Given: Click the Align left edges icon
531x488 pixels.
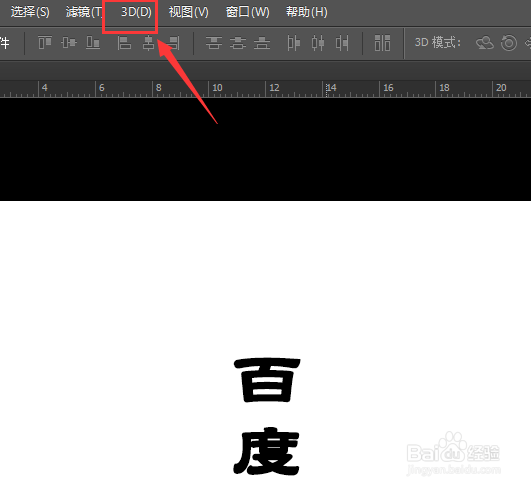Looking at the screenshot, I should tap(124, 43).
